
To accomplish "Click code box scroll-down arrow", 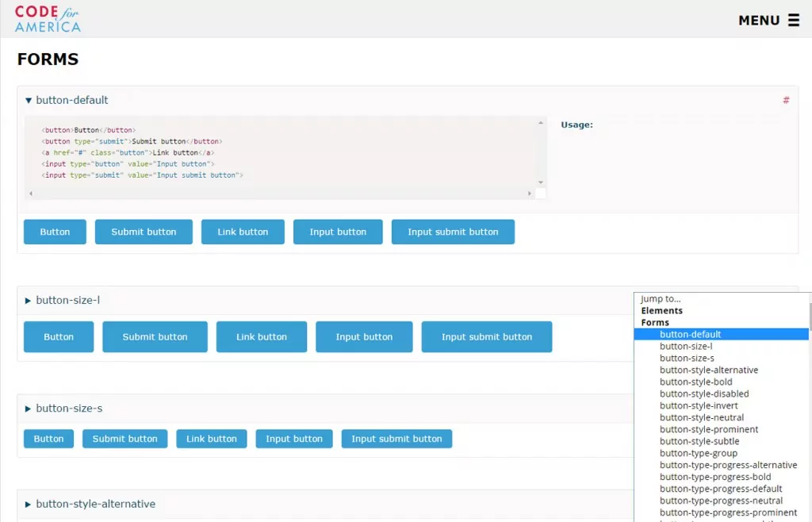I will pos(540,182).
